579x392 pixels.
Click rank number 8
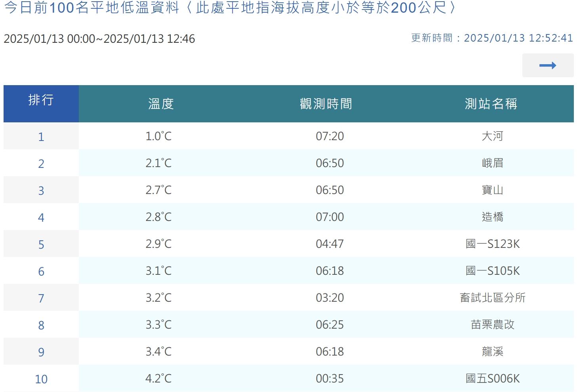41,325
